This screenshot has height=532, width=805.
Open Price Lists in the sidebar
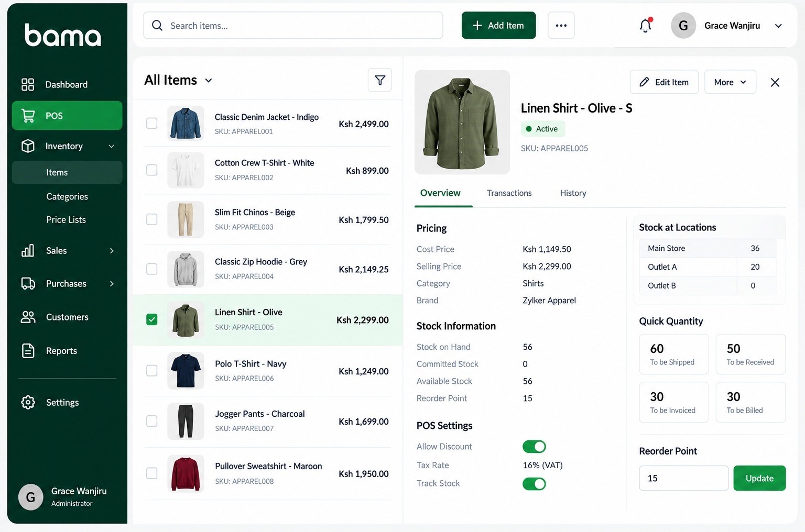[66, 220]
